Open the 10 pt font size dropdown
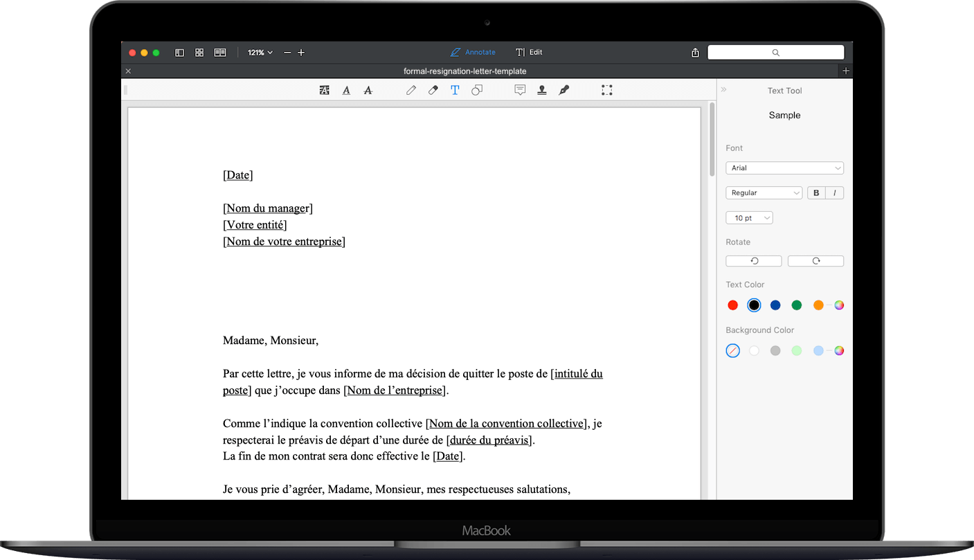 [749, 218]
